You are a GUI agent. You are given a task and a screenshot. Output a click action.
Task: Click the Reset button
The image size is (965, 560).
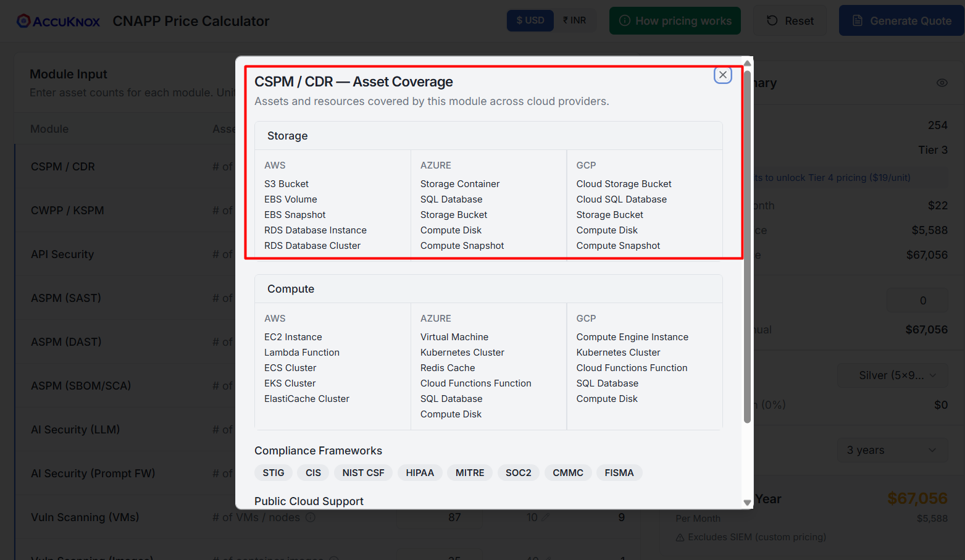(790, 20)
